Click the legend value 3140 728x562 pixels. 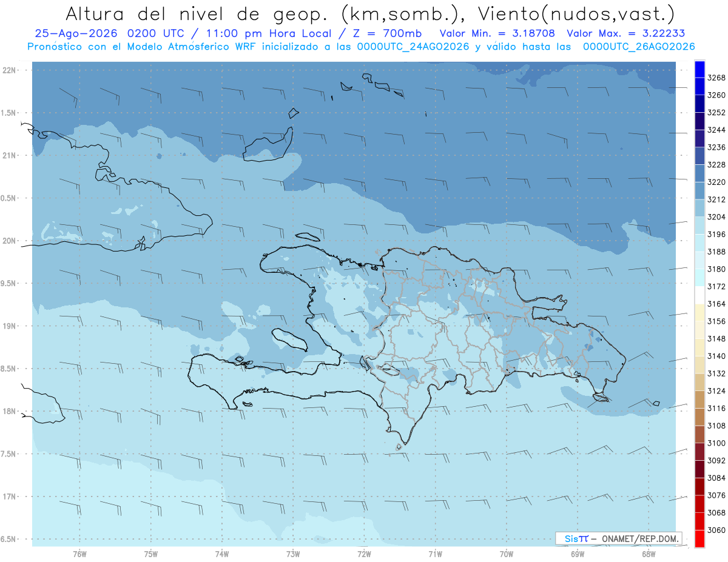[716, 356]
